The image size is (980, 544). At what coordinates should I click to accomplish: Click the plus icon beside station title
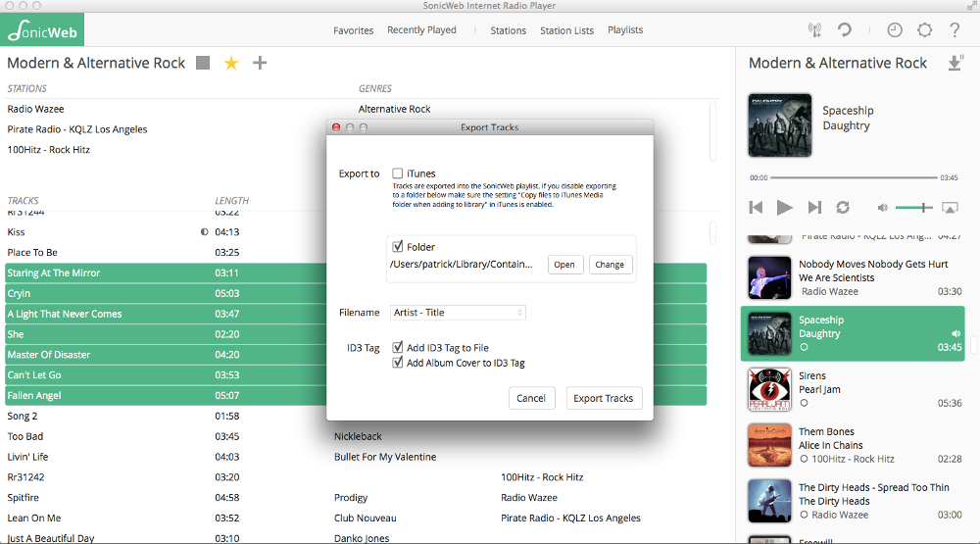click(260, 63)
